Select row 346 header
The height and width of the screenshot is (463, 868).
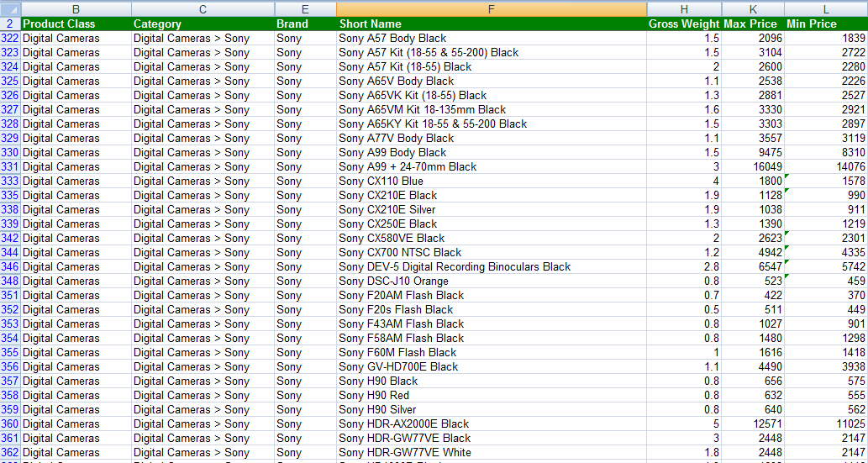(10, 266)
